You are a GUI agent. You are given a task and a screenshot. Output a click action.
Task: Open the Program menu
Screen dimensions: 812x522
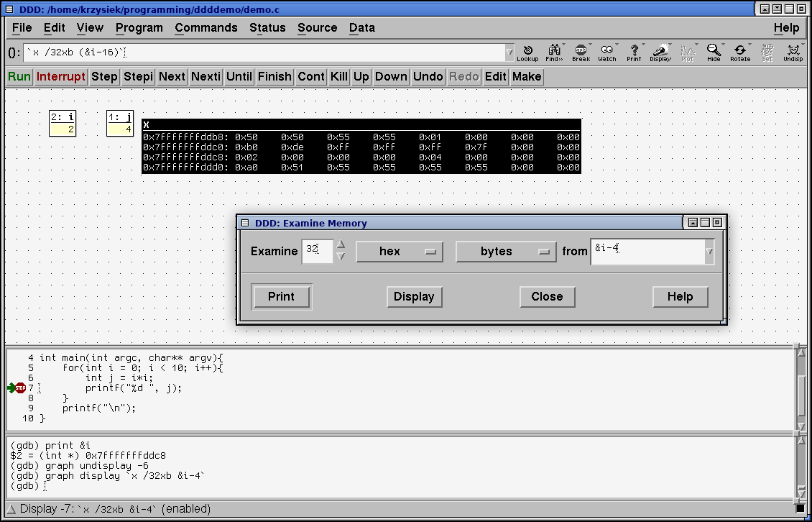coord(139,28)
